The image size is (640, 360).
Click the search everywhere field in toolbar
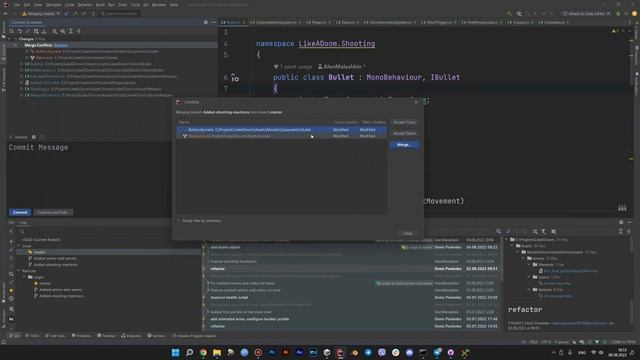tap(119, 13)
